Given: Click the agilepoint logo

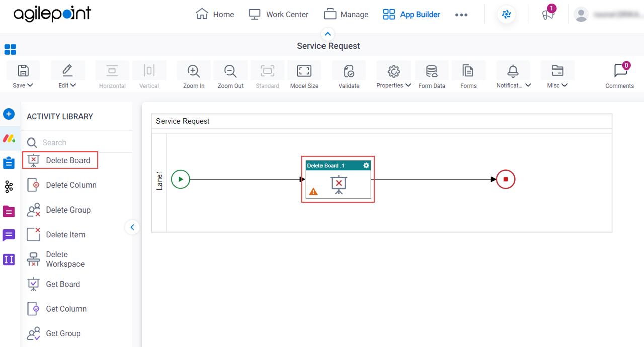Looking at the screenshot, I should click(52, 15).
